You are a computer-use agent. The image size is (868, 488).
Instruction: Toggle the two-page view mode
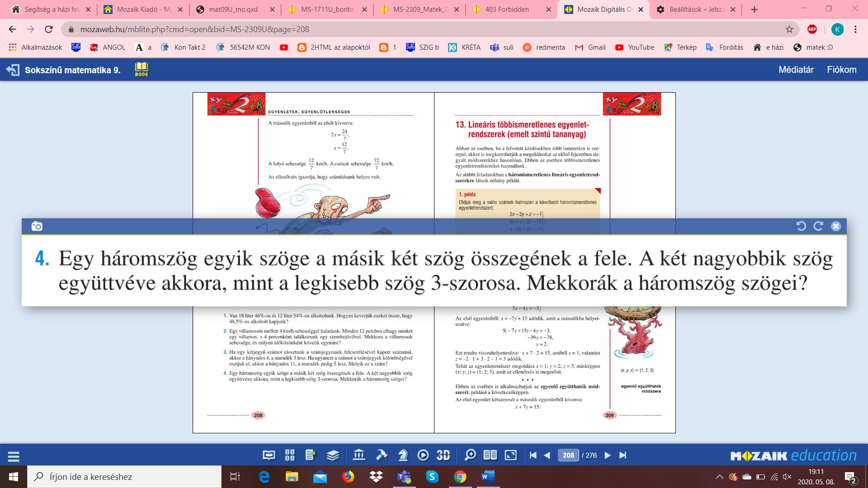point(490,455)
